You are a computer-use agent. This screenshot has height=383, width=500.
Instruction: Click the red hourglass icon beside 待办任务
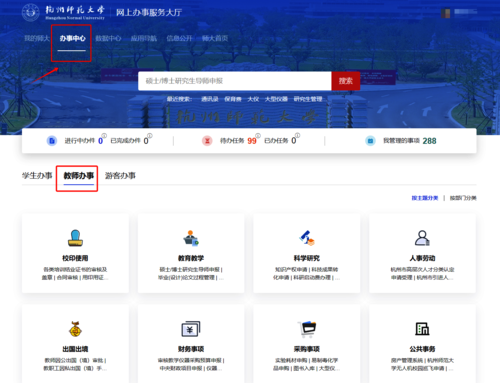tap(207, 141)
